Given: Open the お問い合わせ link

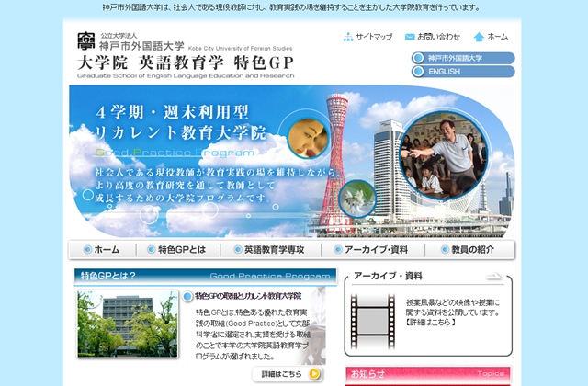Looking at the screenshot, I should [439, 37].
